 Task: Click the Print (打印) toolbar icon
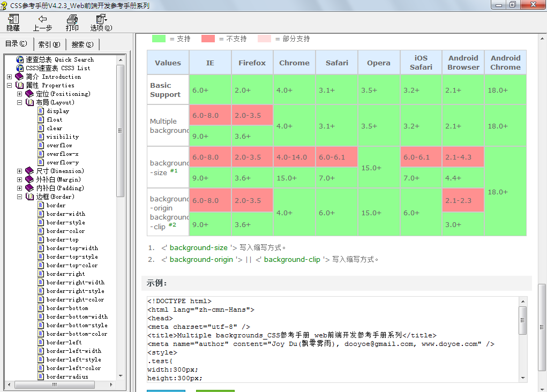[72, 19]
